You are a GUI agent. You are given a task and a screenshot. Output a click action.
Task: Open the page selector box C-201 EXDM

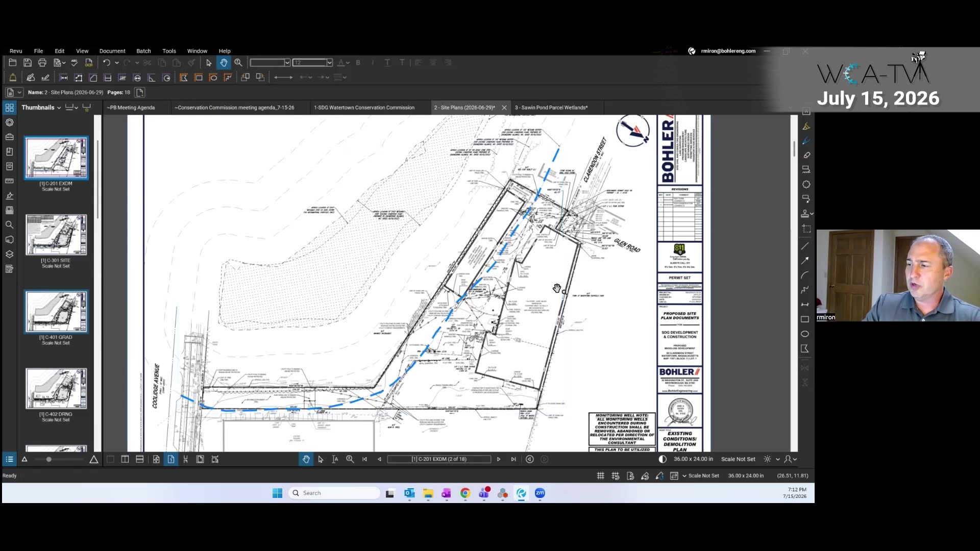coord(439,459)
